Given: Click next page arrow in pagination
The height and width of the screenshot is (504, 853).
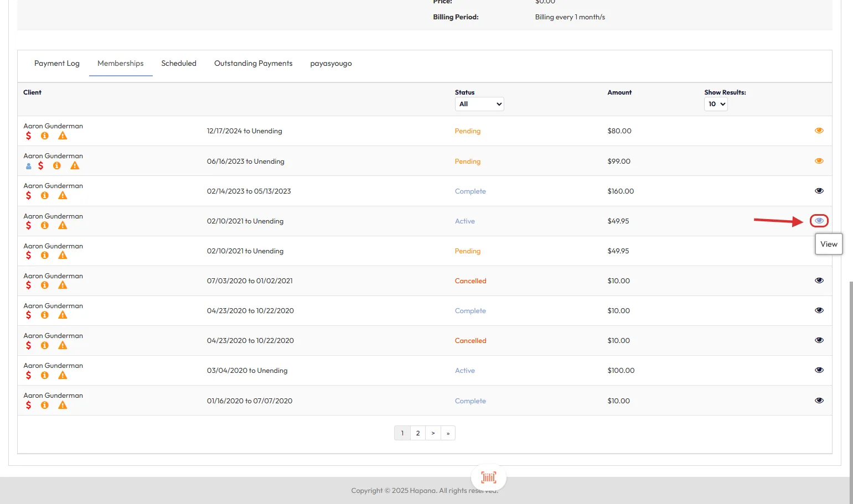Looking at the screenshot, I should click(x=433, y=433).
